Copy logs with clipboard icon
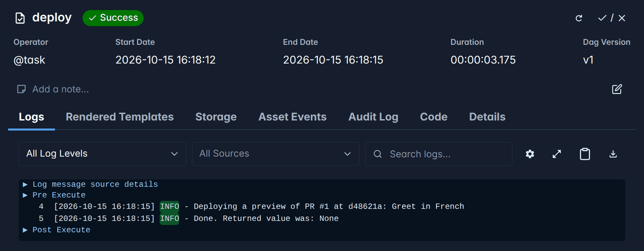 click(585, 154)
